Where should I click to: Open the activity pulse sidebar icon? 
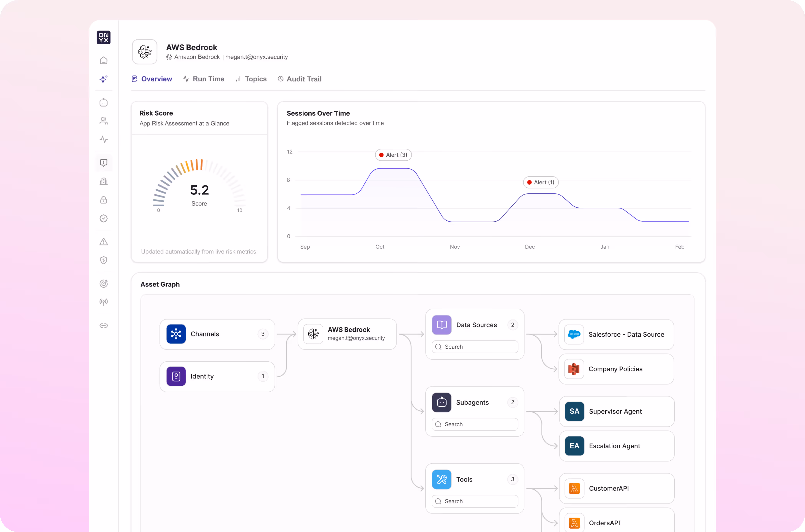(104, 140)
